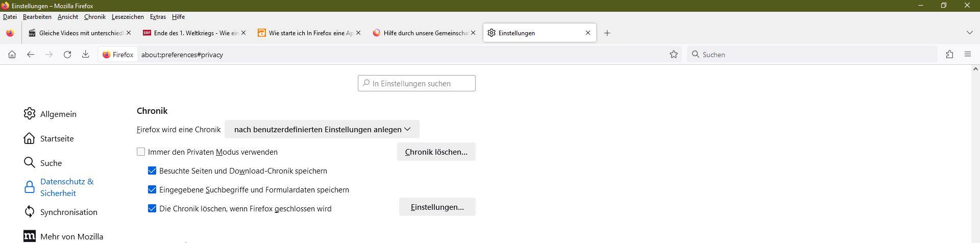980x243 pixels.
Task: Open Allgemein settings category
Action: coord(50,114)
